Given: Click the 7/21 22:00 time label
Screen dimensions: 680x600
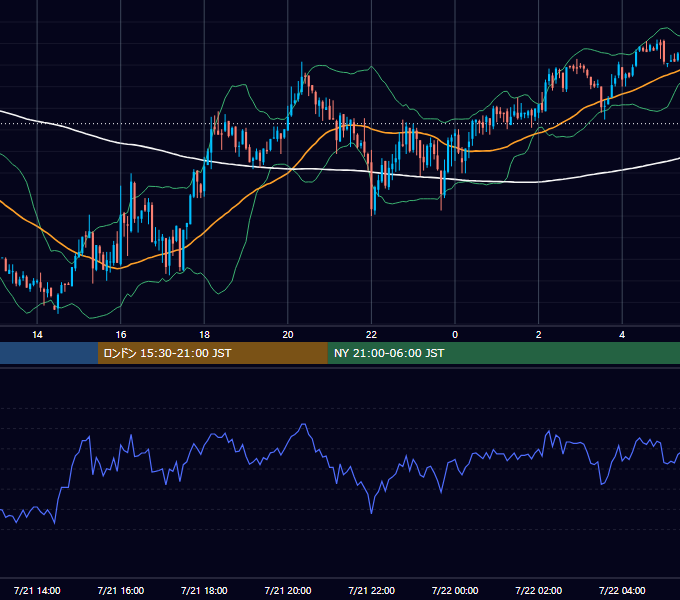Looking at the screenshot, I should [x=371, y=590].
